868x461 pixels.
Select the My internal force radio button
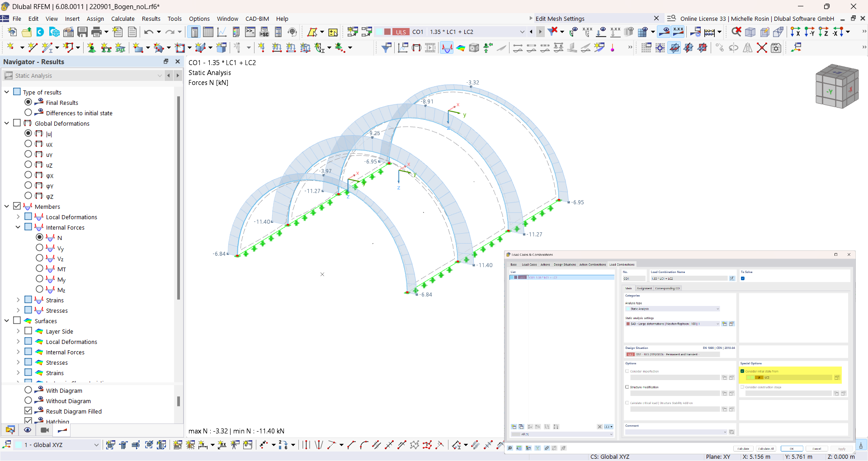coord(40,279)
